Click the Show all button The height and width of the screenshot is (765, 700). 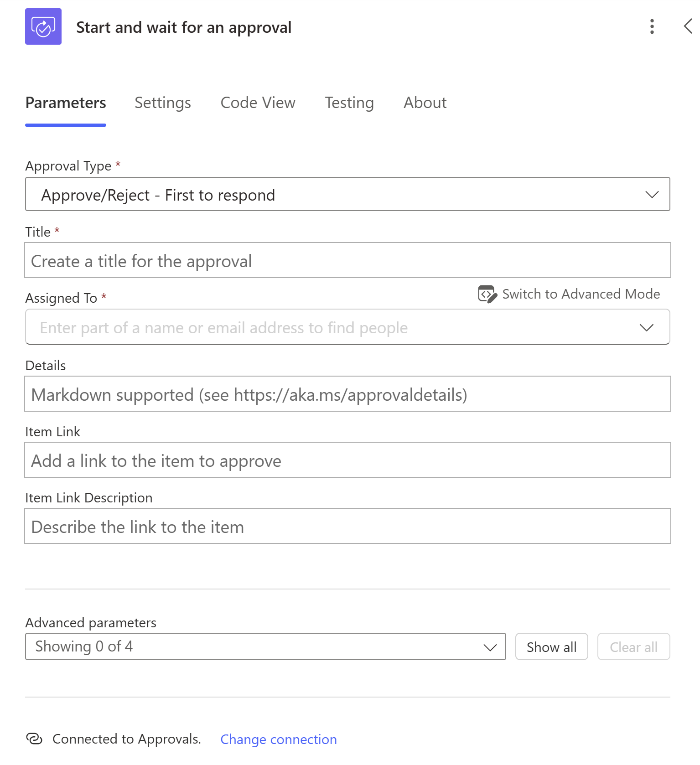tap(551, 646)
